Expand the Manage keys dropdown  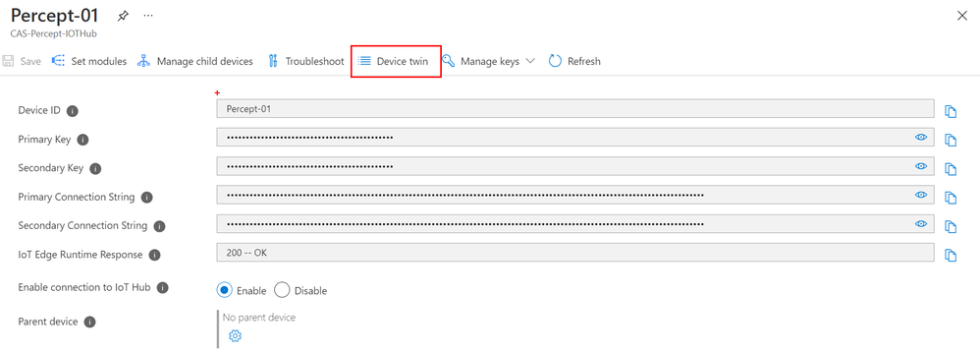coord(489,61)
